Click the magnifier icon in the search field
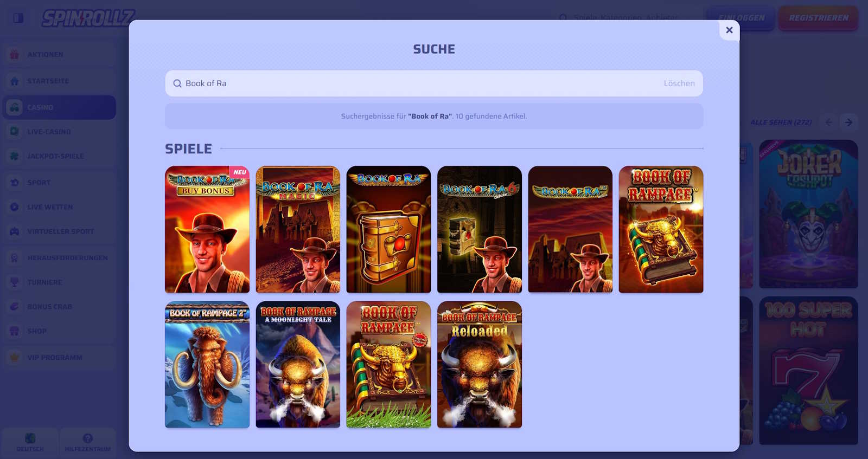This screenshot has width=868, height=459. pos(177,83)
